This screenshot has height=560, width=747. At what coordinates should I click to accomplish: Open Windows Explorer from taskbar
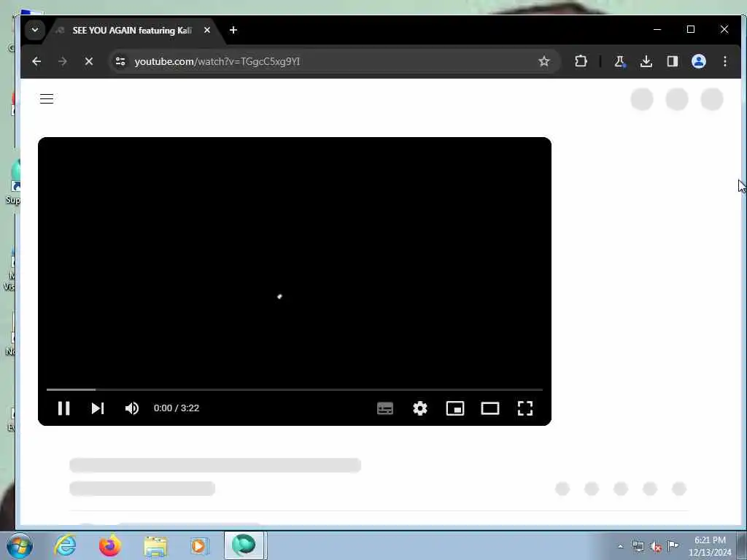click(155, 545)
